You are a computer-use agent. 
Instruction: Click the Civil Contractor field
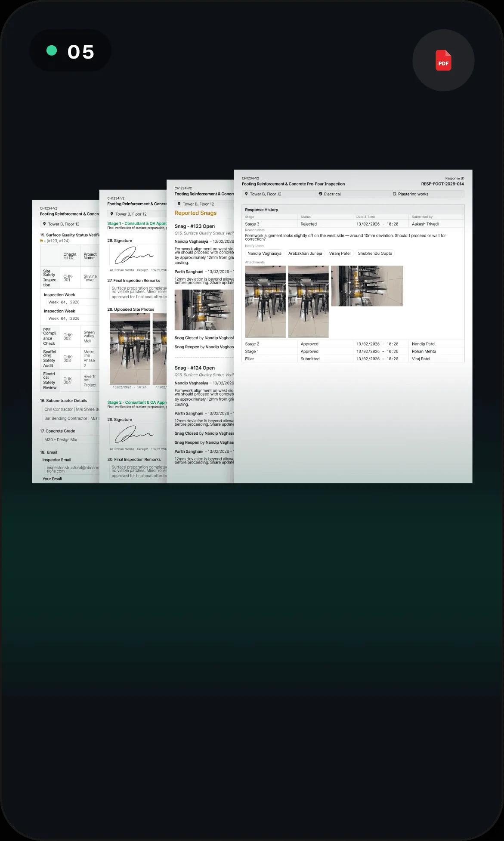click(x=71, y=409)
